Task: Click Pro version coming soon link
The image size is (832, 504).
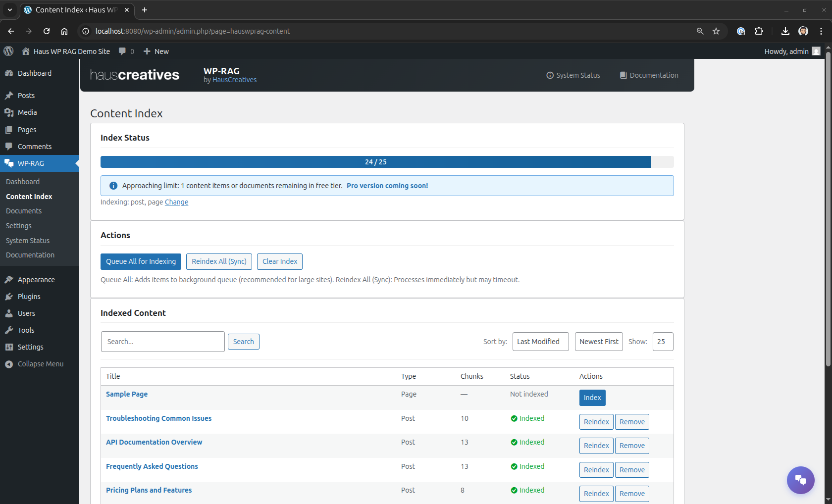Action: [387, 186]
